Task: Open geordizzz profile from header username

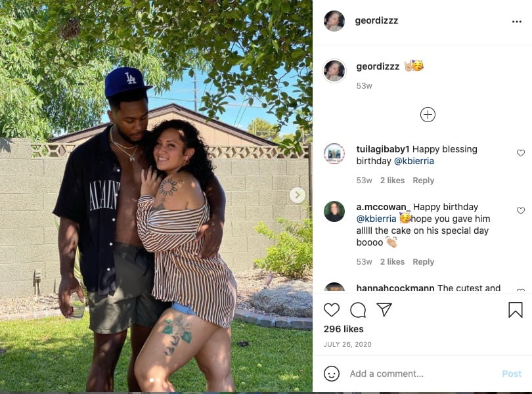Action: (376, 21)
